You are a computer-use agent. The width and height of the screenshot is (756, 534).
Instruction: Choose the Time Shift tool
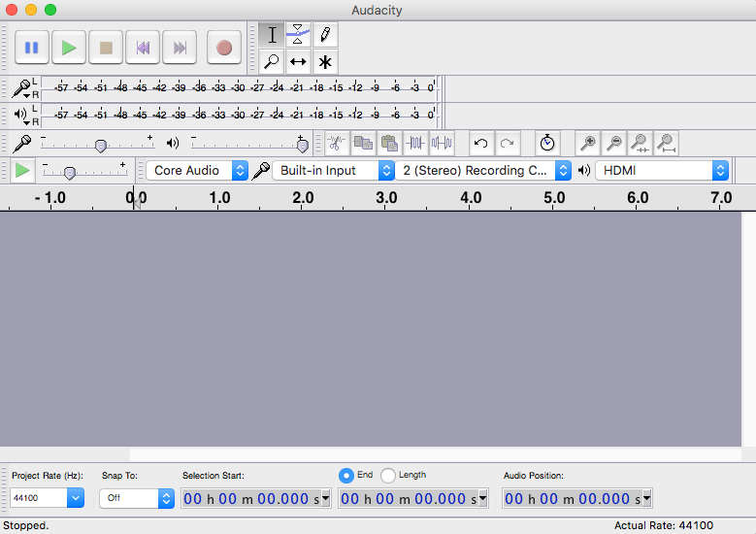point(298,62)
